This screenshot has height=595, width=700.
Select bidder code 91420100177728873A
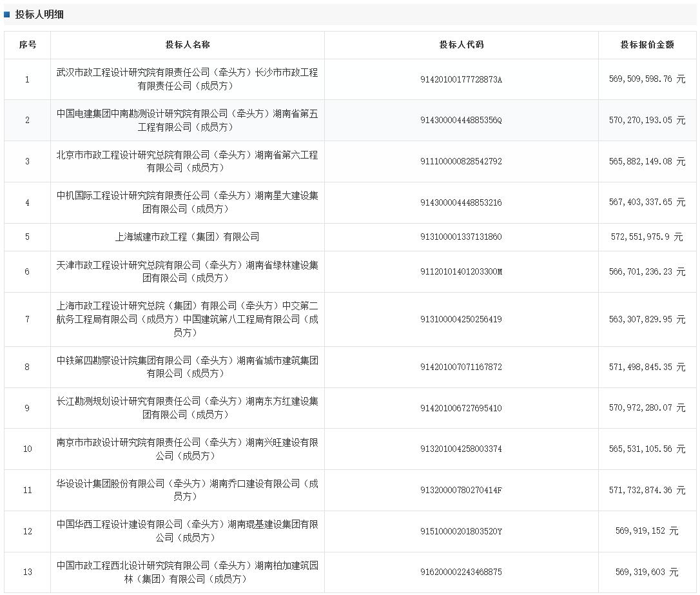pos(461,79)
